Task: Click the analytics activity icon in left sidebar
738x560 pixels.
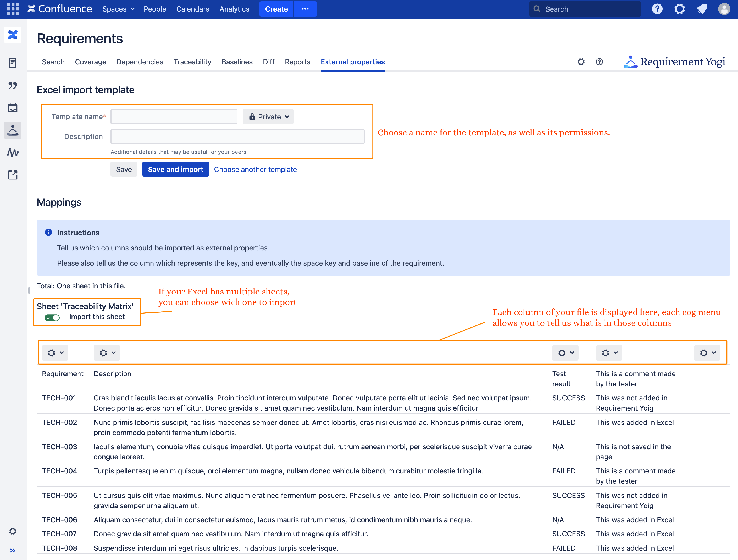Action: (13, 152)
